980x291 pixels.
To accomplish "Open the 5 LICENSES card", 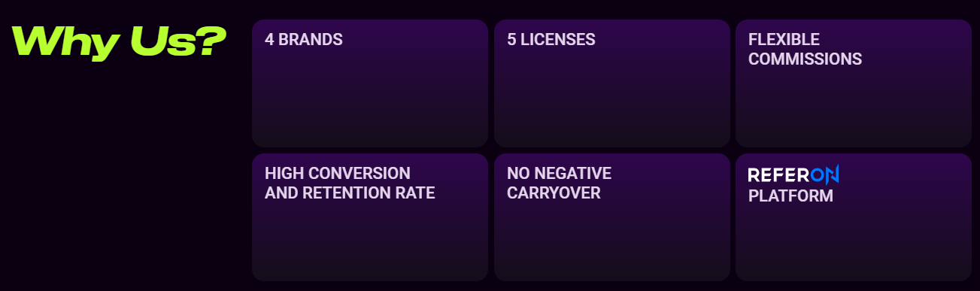I will (x=612, y=83).
